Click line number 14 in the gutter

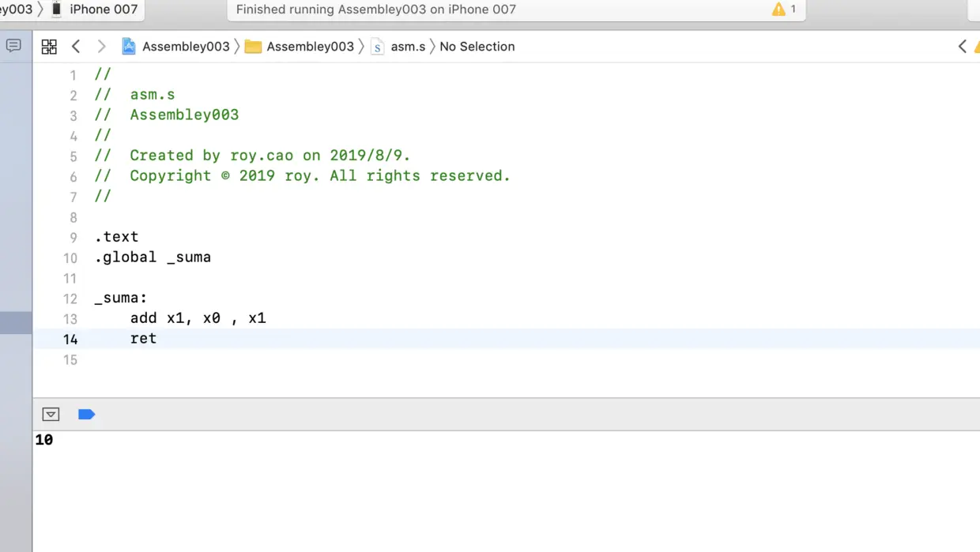70,340
